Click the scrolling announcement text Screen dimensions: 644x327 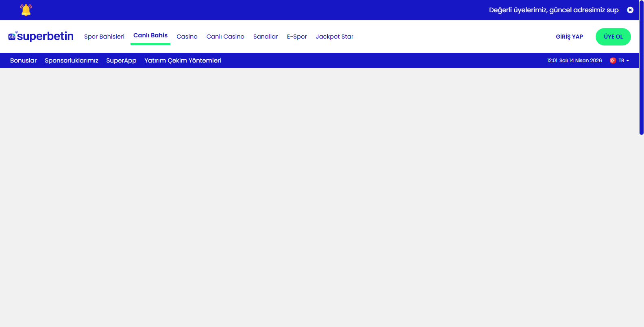pos(554,10)
